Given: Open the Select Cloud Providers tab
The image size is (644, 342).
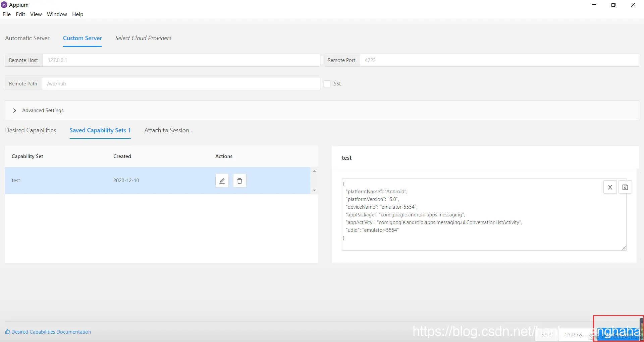Looking at the screenshot, I should pos(143,38).
